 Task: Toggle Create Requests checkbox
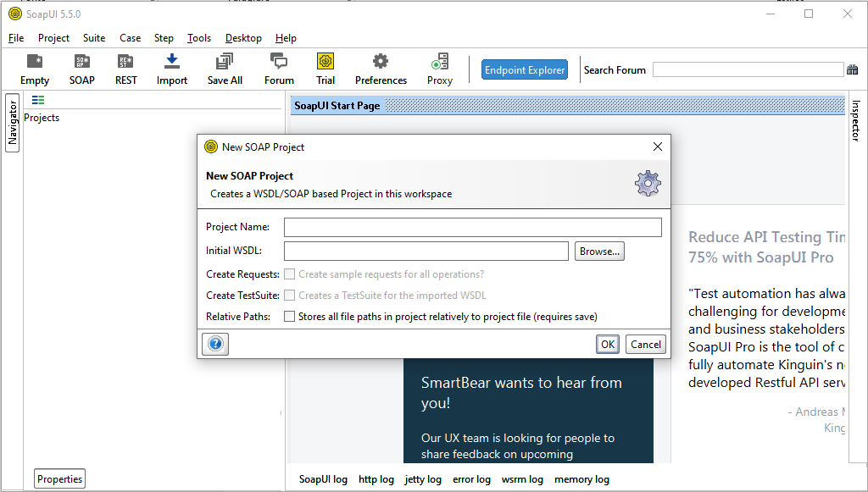[x=290, y=274]
